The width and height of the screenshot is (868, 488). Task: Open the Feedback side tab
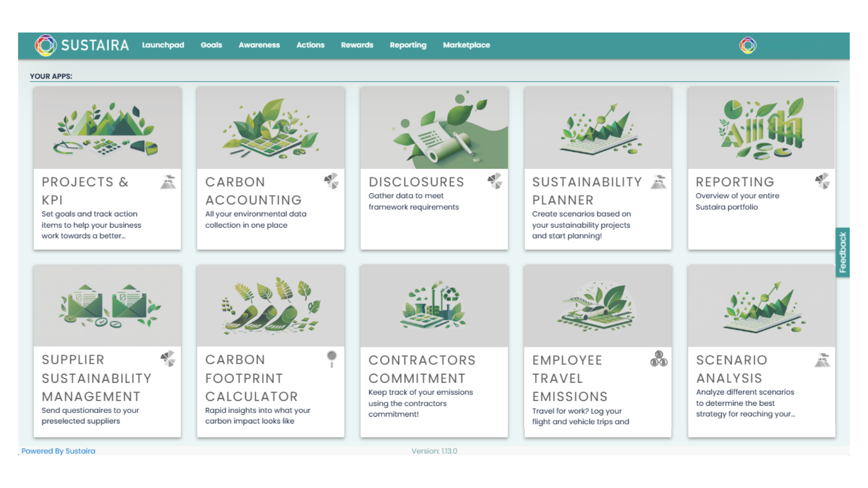click(x=842, y=252)
